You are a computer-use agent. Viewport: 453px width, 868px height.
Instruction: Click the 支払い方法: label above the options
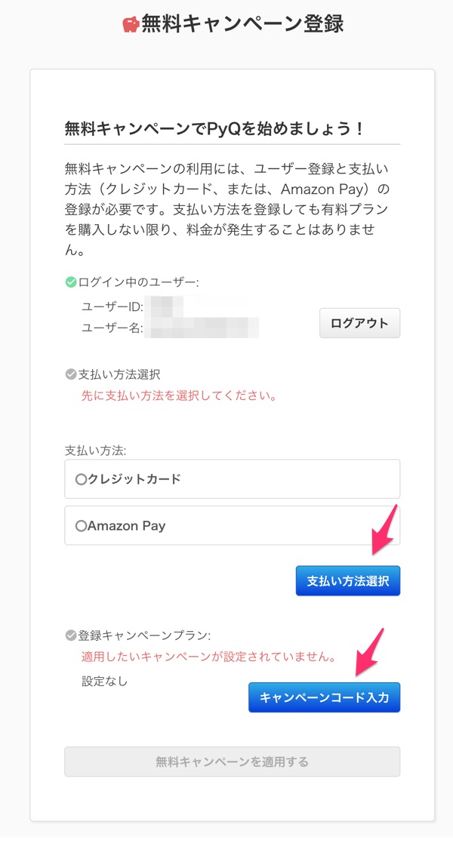pyautogui.click(x=95, y=450)
